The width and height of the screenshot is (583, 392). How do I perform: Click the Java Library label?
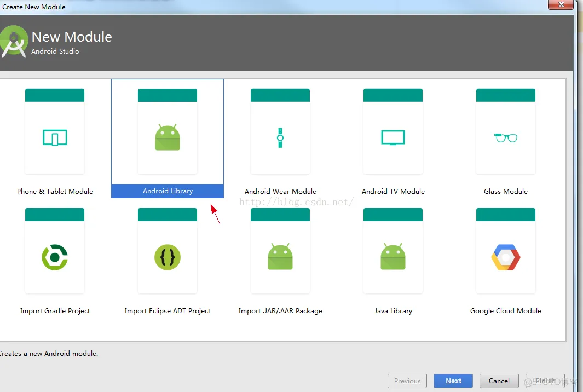393,311
